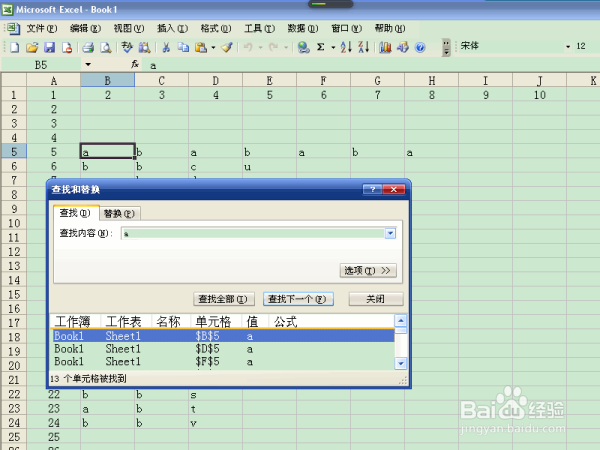This screenshot has width=600, height=450.
Task: Select the 查找 tab
Action: (75, 213)
